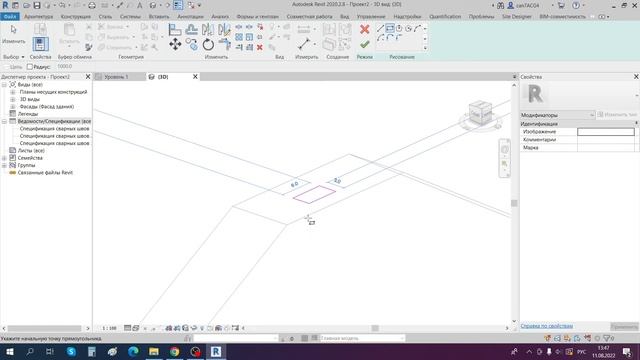Toggle the Properties palette ribbon icon

40,44
